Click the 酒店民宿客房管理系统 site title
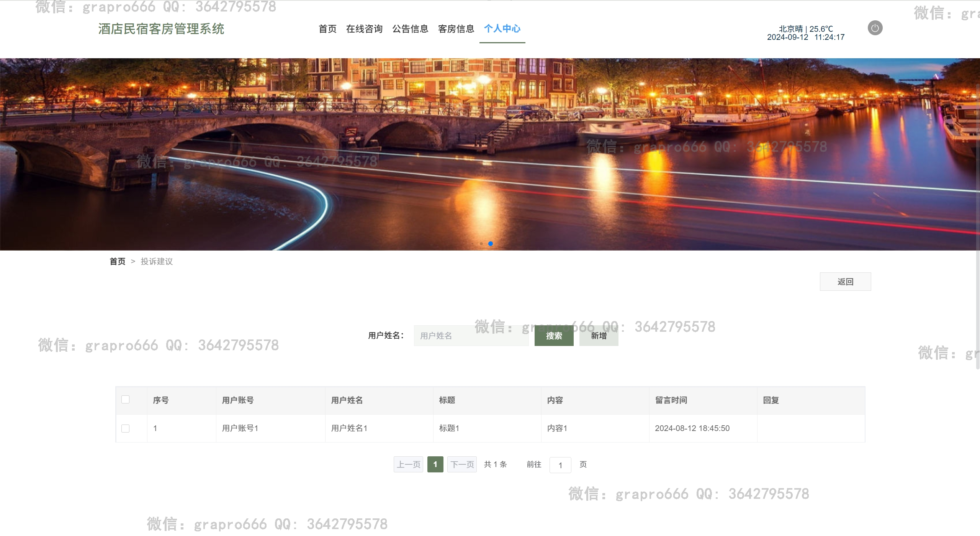The image size is (980, 536). 161,29
